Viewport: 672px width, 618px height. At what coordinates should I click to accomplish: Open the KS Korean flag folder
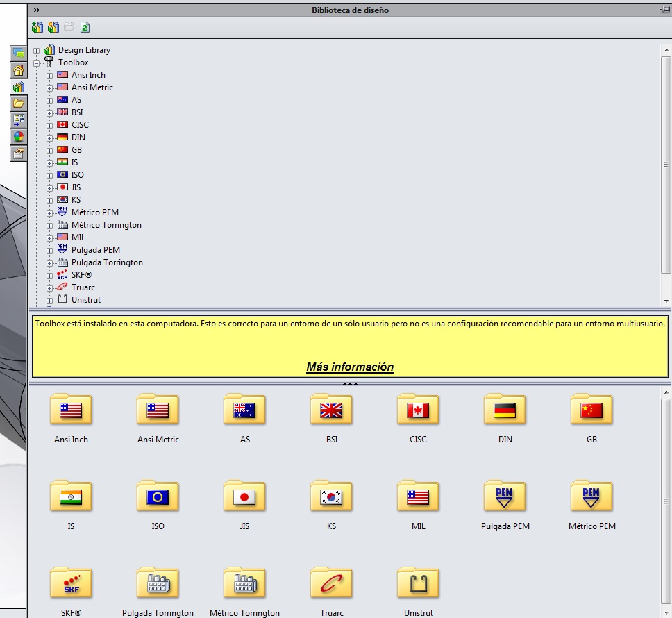pos(331,496)
